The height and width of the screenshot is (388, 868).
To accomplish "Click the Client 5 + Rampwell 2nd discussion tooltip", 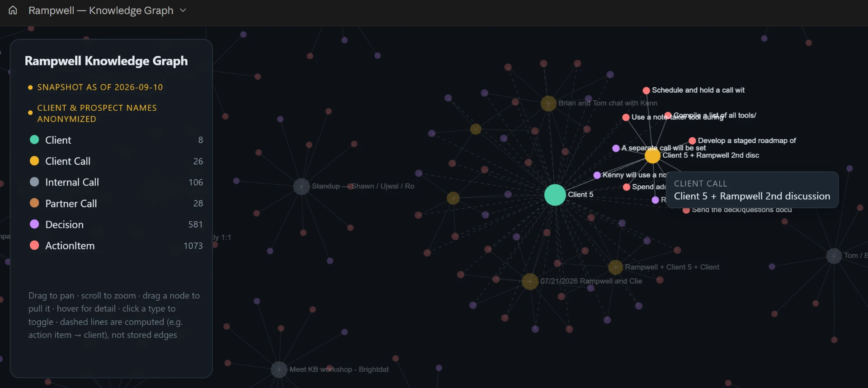I will click(752, 190).
